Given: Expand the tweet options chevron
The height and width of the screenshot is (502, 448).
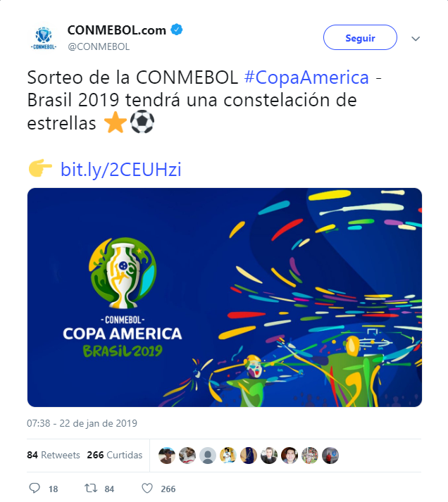Looking at the screenshot, I should [x=416, y=38].
